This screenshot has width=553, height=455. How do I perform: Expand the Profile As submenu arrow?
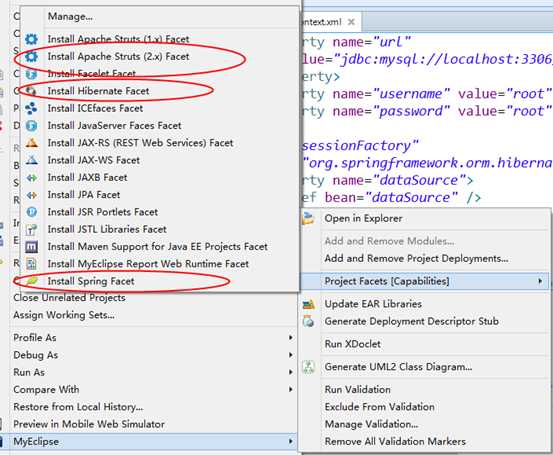tap(291, 338)
